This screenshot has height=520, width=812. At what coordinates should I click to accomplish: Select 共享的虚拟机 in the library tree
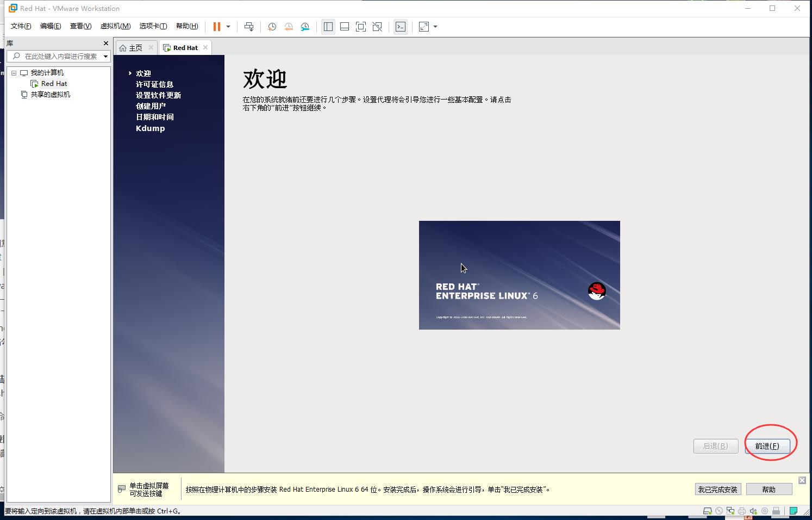[50, 95]
